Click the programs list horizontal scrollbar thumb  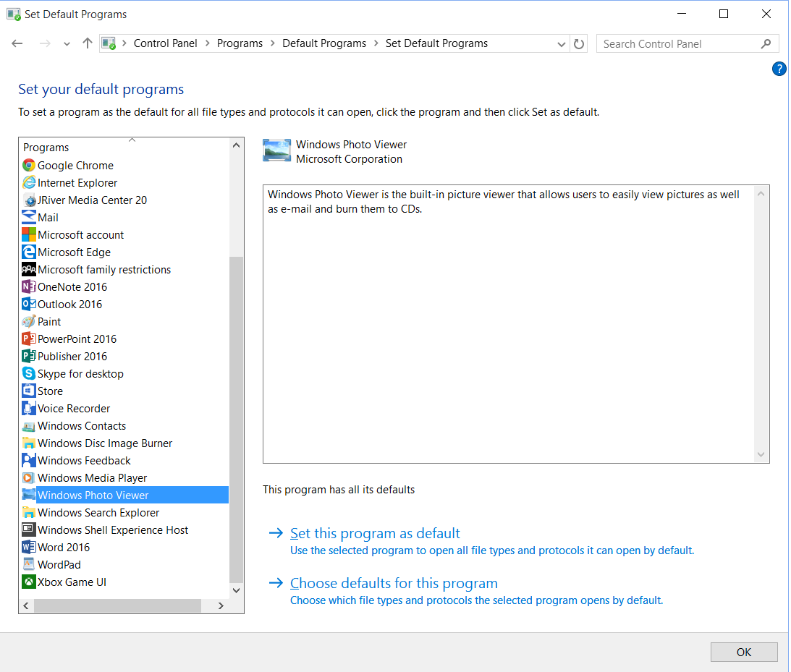(x=117, y=606)
